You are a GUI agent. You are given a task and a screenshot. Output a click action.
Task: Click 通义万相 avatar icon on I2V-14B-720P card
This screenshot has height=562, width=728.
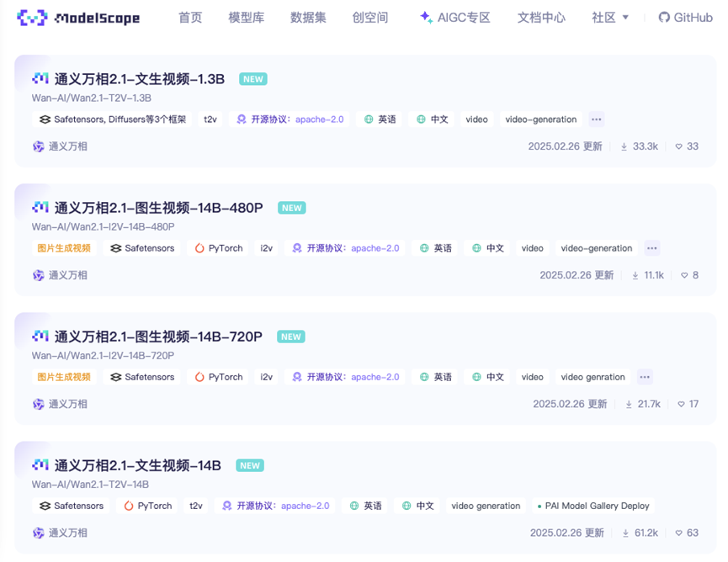point(38,404)
